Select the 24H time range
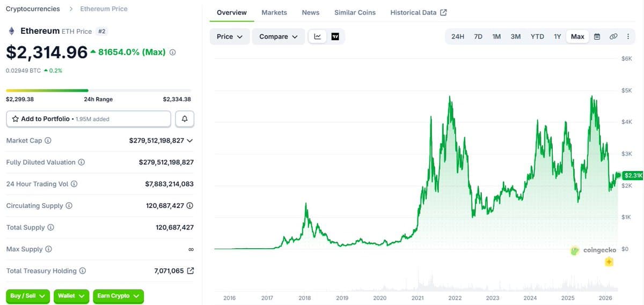 458,36
